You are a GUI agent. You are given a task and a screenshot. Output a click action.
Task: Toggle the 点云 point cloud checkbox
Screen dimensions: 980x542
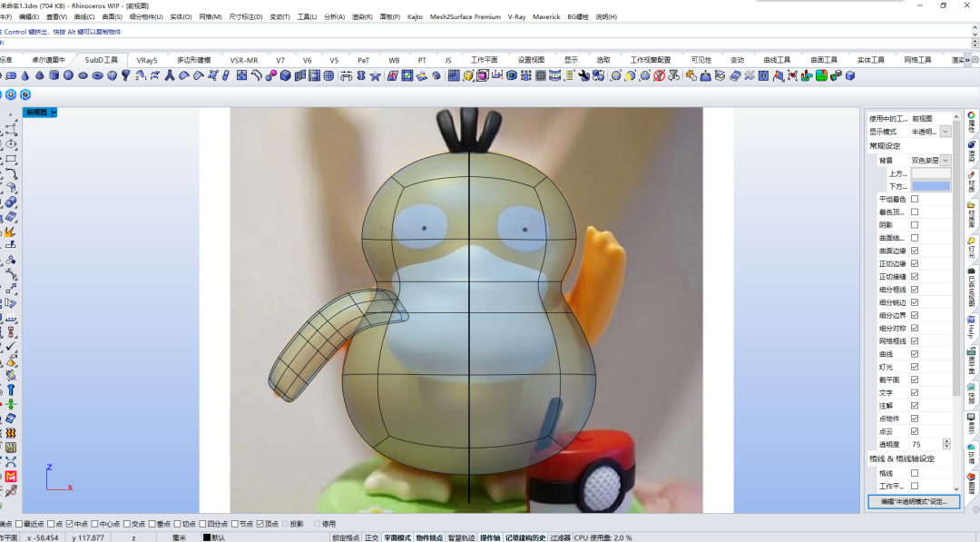[915, 431]
